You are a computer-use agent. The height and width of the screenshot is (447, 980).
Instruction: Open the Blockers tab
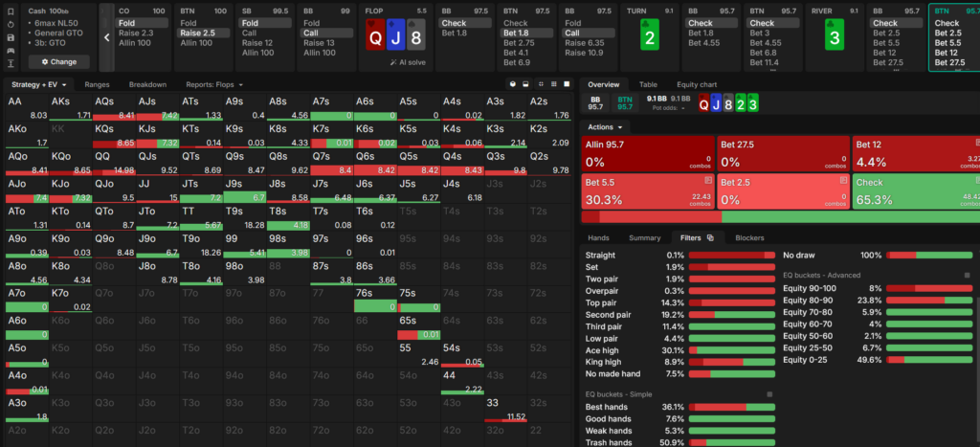(749, 237)
